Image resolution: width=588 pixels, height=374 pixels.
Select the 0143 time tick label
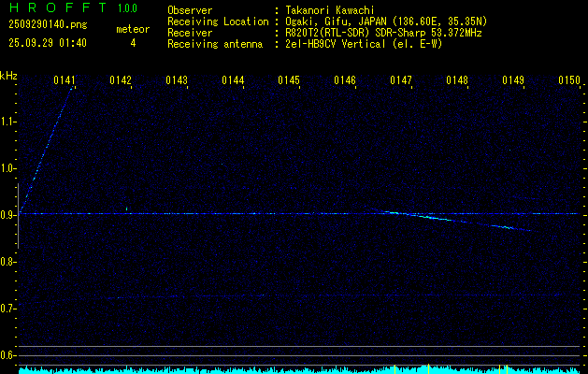[177, 81]
